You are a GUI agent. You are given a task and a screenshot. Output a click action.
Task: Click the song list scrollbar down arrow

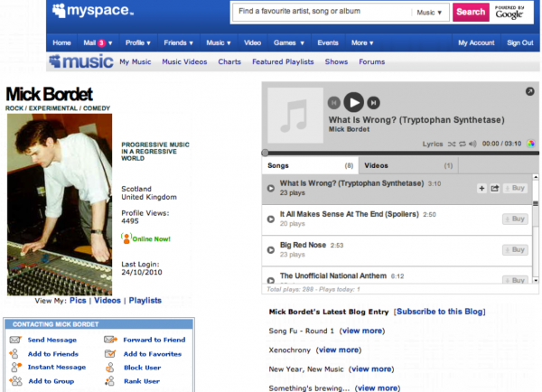click(x=536, y=280)
